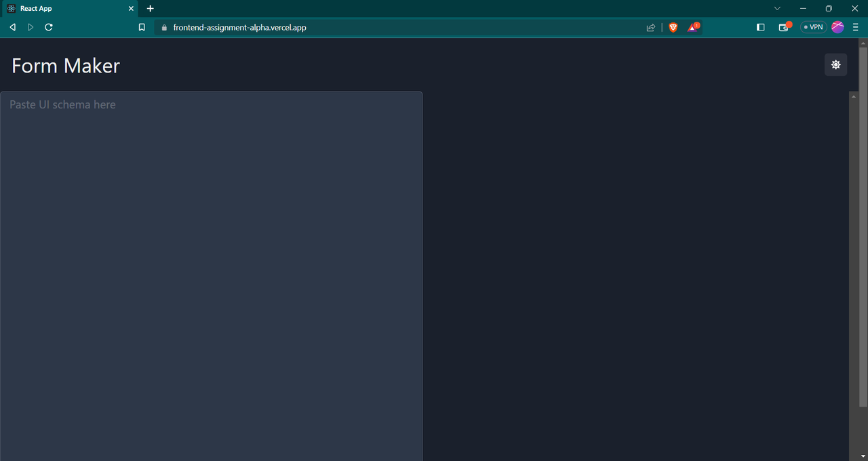
Task: Select the React App tab
Action: [70, 9]
